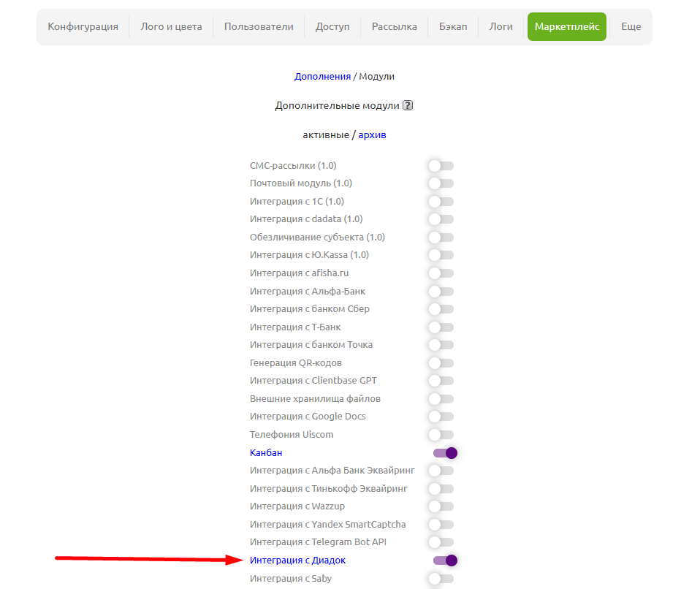Image resolution: width=700 pixels, height=589 pixels.
Task: Select the Маркетплейс tab
Action: pos(566,26)
